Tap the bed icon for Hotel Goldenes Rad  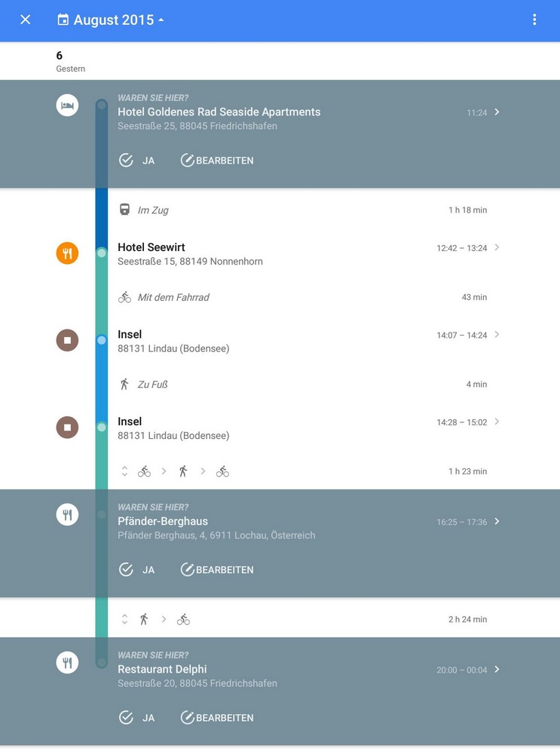pyautogui.click(x=67, y=105)
